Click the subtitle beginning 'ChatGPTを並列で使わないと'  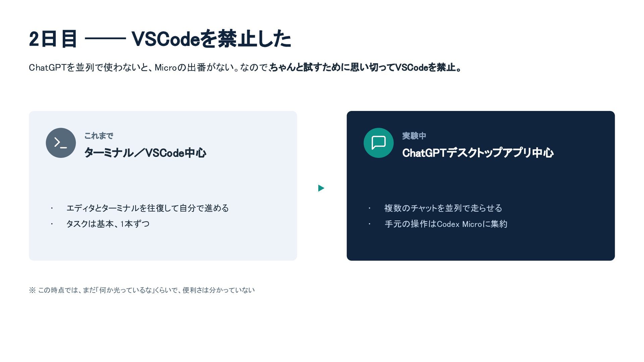click(246, 67)
